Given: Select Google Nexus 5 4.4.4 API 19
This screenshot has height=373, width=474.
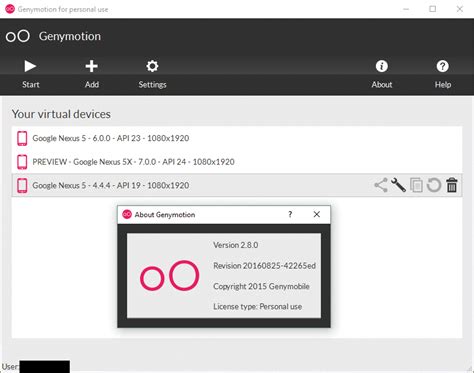Looking at the screenshot, I should 237,185.
